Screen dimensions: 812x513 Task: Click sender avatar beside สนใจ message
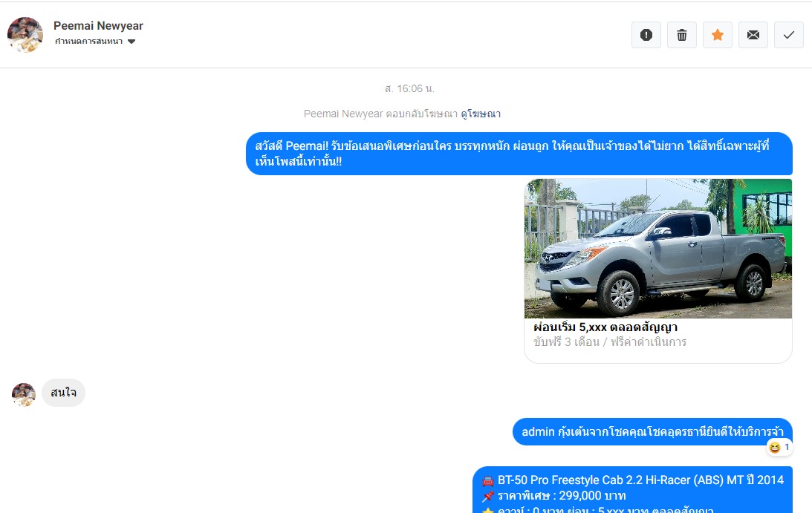click(x=24, y=394)
